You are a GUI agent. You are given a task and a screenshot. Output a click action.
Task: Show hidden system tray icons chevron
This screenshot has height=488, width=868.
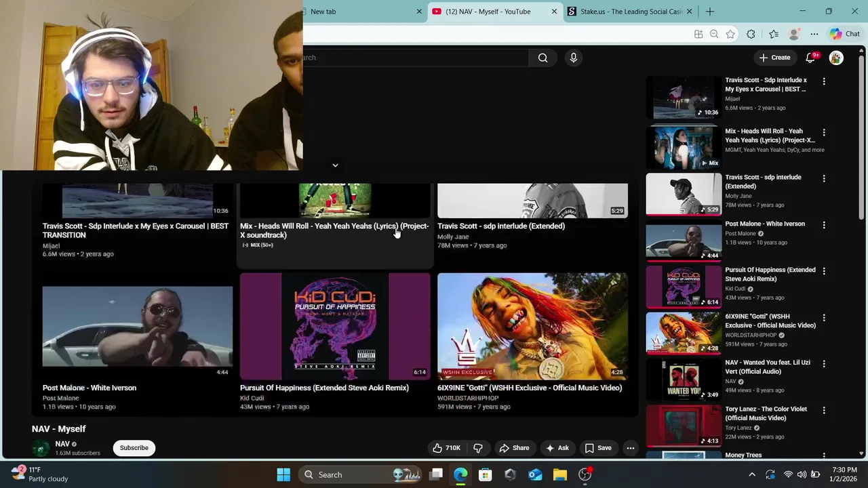point(751,474)
